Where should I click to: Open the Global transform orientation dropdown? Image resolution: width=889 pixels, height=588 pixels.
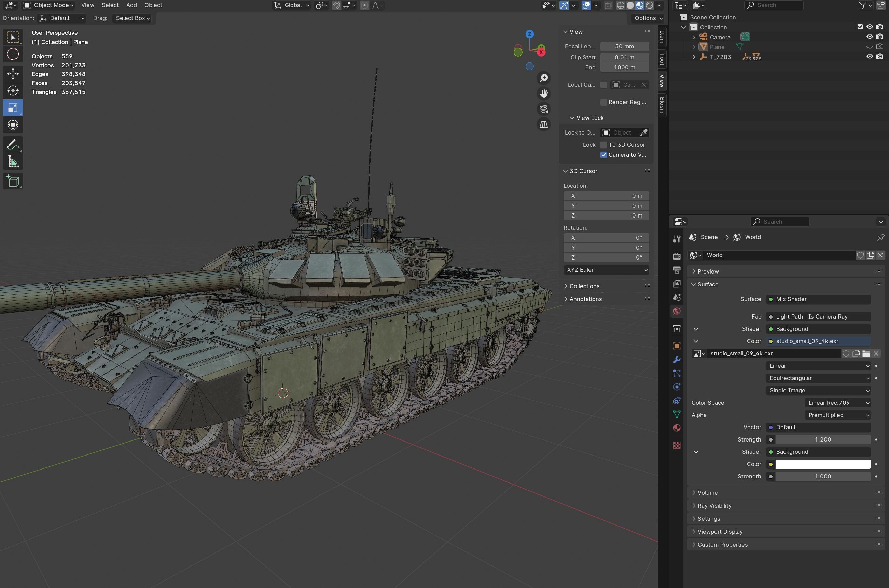[x=291, y=5]
